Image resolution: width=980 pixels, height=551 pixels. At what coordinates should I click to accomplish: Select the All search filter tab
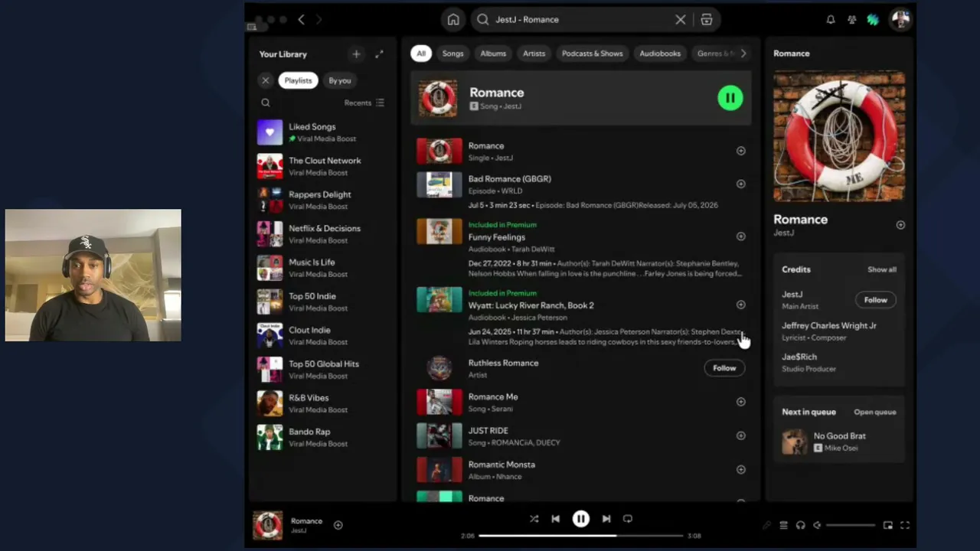pos(421,54)
